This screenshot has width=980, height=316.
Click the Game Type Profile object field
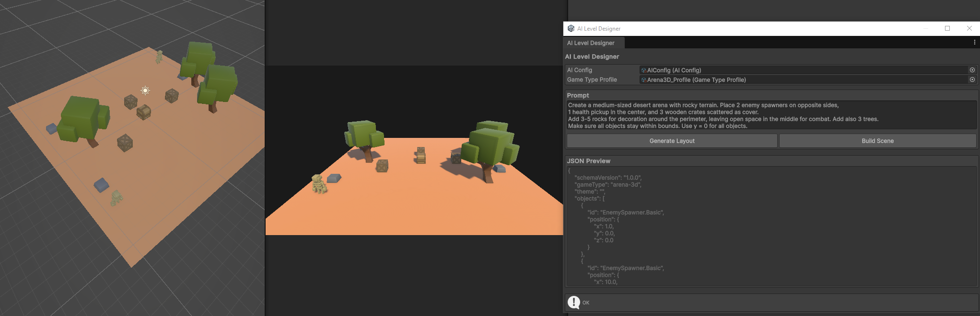[804, 79]
